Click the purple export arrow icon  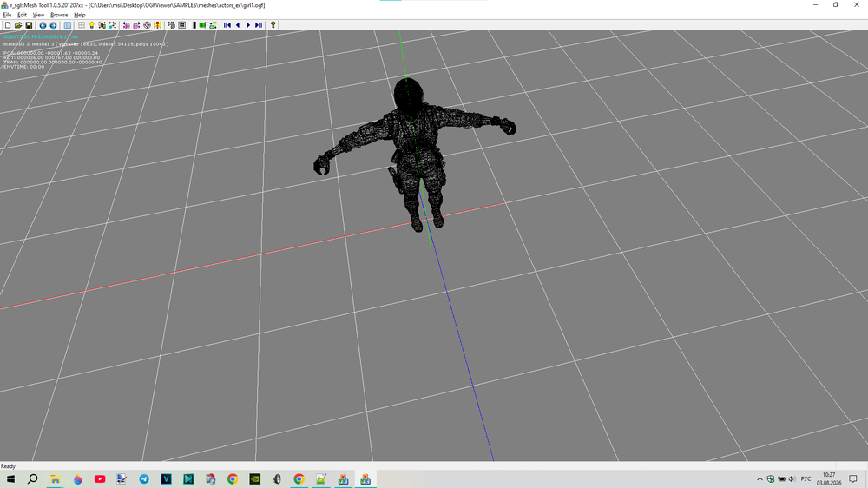[x=137, y=25]
